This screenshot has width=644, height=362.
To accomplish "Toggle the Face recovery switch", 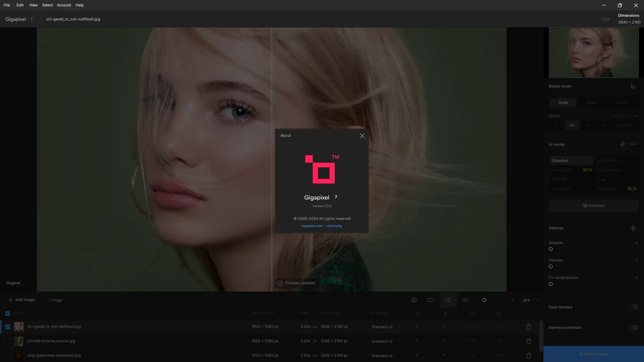I will coord(633,307).
